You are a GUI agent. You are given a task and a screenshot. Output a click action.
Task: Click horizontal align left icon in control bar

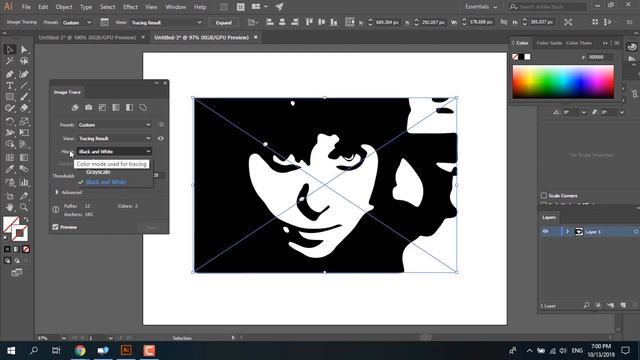tap(269, 22)
